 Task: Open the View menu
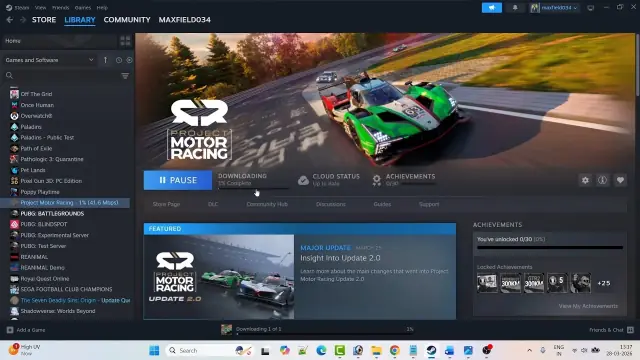click(40, 7)
